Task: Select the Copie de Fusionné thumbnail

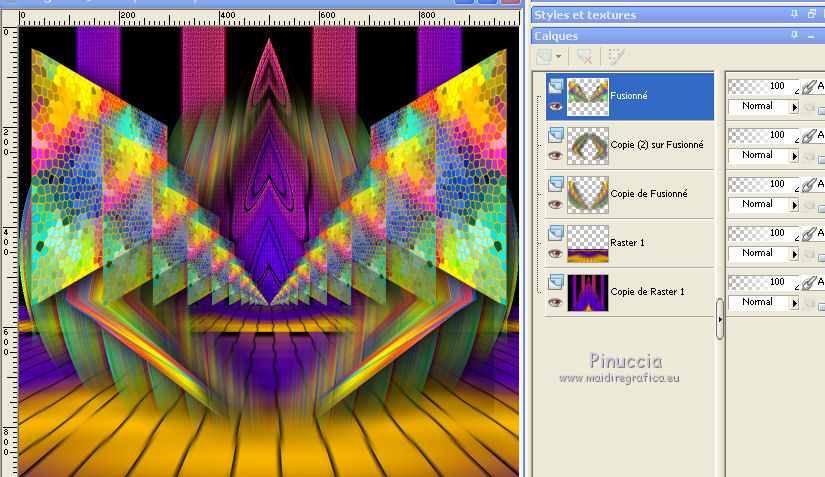Action: tap(588, 195)
